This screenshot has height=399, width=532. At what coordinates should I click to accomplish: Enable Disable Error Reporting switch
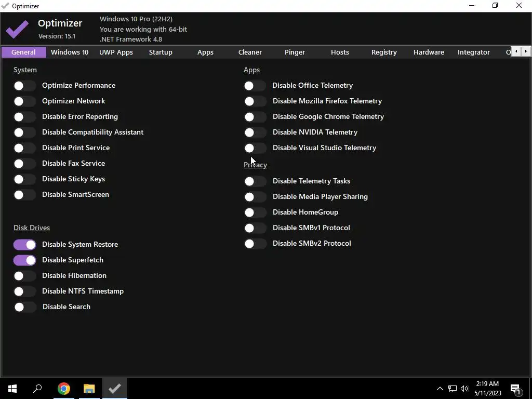(24, 117)
